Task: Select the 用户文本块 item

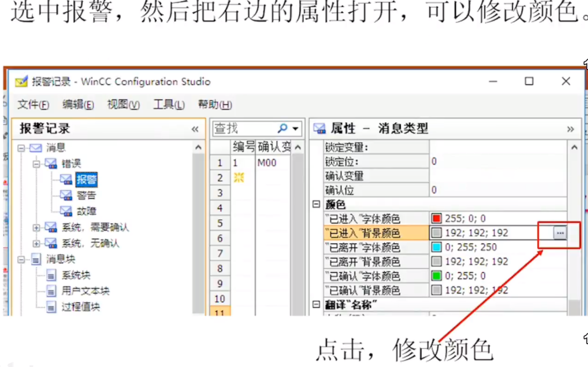Action: (85, 291)
